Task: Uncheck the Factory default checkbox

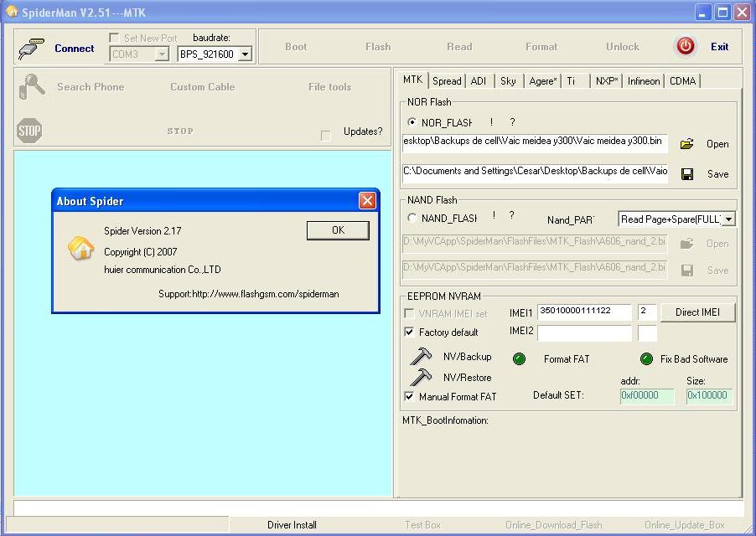Action: click(409, 332)
